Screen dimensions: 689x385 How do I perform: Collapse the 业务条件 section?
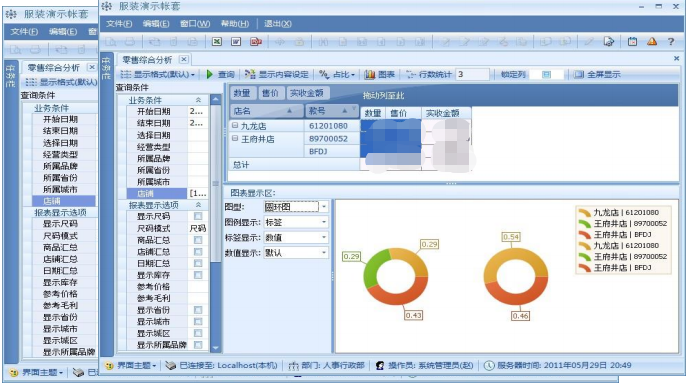click(x=198, y=100)
